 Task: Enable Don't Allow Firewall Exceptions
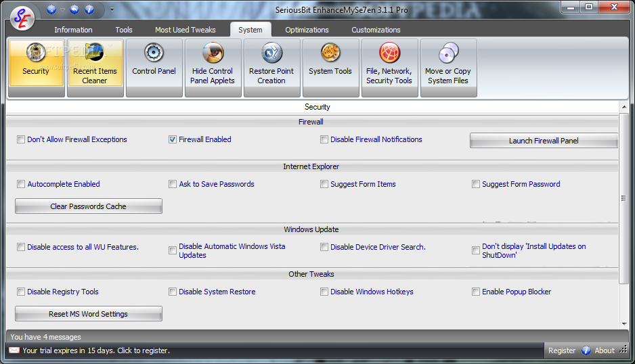tap(21, 139)
